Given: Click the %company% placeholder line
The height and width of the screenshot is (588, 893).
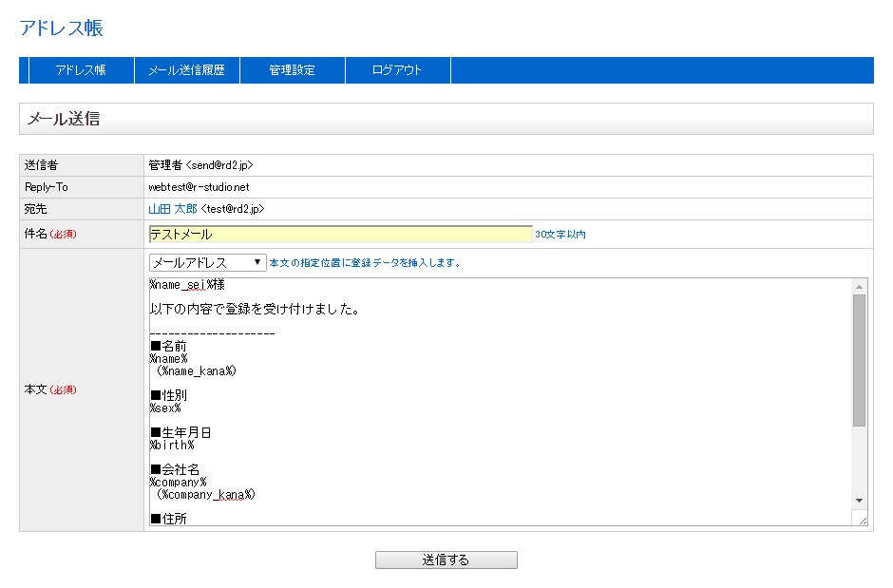Looking at the screenshot, I should pyautogui.click(x=179, y=483).
